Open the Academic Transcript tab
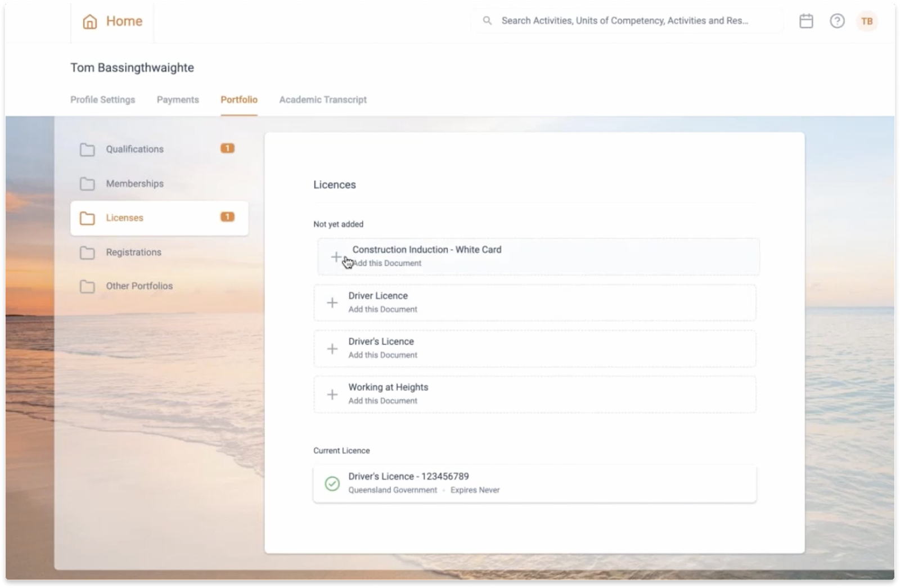This screenshot has height=588, width=900. click(x=322, y=99)
